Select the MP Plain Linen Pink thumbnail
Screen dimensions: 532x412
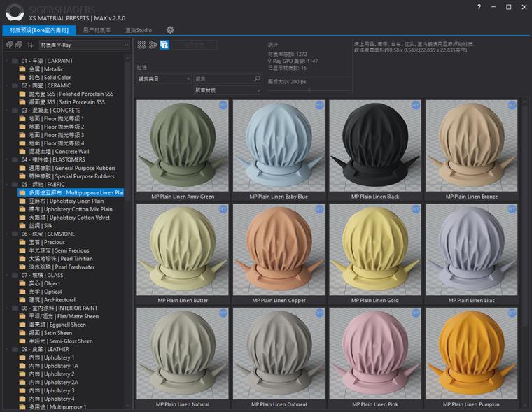click(x=375, y=354)
